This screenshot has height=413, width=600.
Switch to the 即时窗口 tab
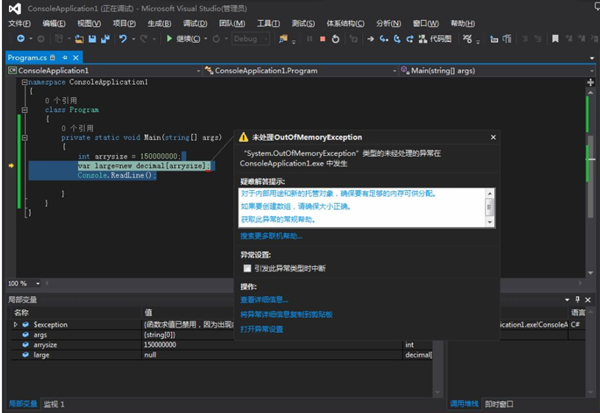coord(499,404)
